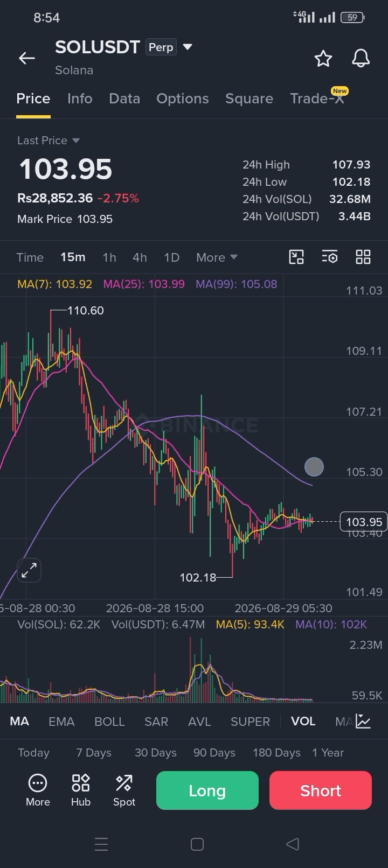
Task: Select the Time line chart interval
Action: pos(30,257)
